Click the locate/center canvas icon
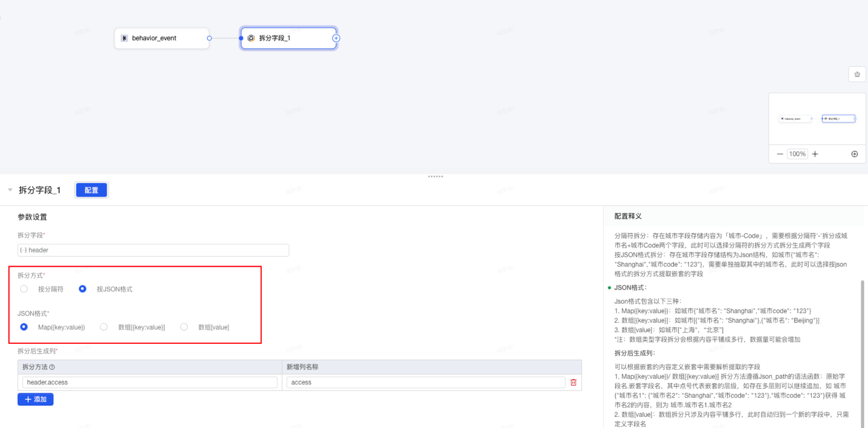The image size is (868, 428). pos(854,154)
